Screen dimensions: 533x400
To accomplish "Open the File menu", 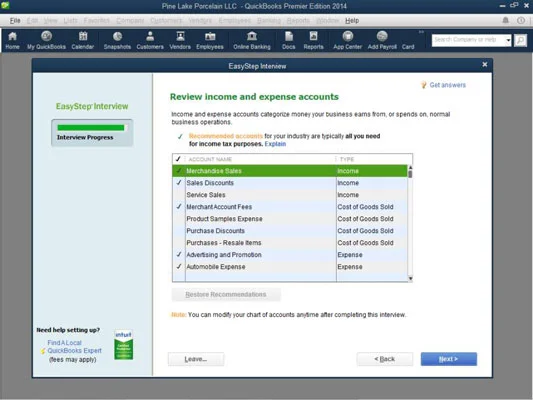I will [15, 20].
